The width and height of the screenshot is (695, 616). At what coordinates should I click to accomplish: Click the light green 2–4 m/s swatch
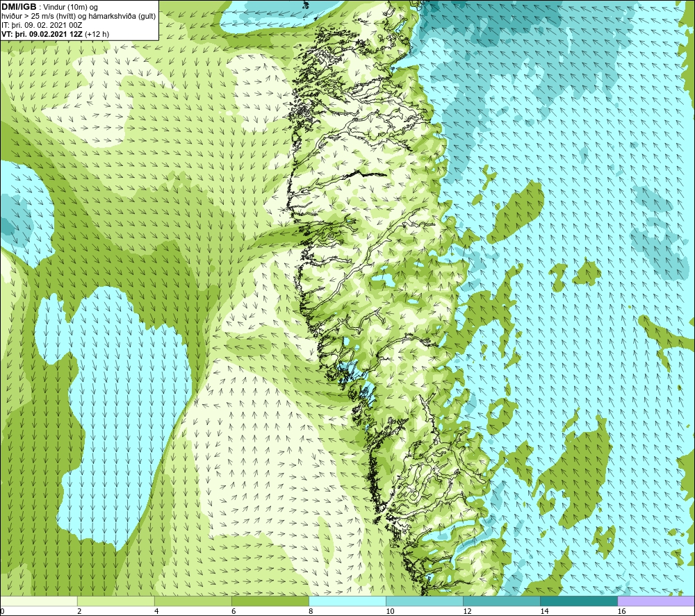point(115,601)
